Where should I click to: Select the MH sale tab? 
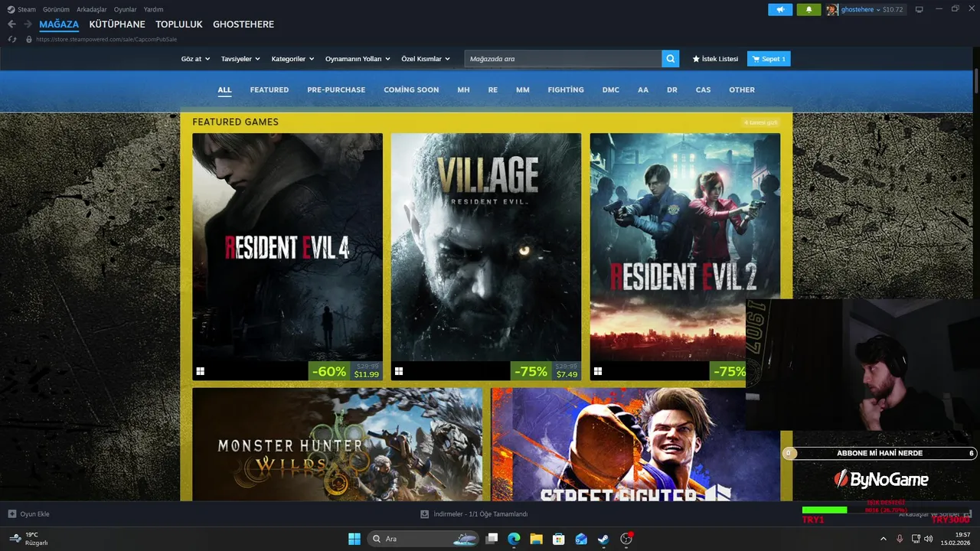[x=464, y=90]
